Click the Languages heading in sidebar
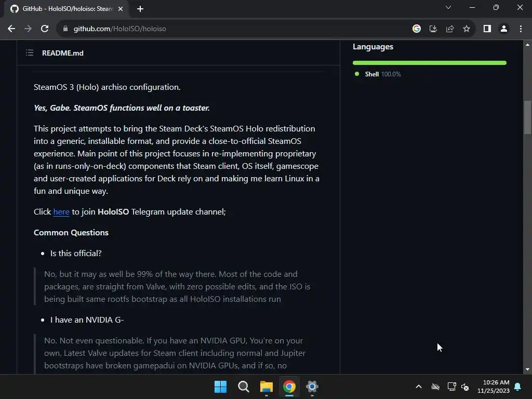 point(373,47)
